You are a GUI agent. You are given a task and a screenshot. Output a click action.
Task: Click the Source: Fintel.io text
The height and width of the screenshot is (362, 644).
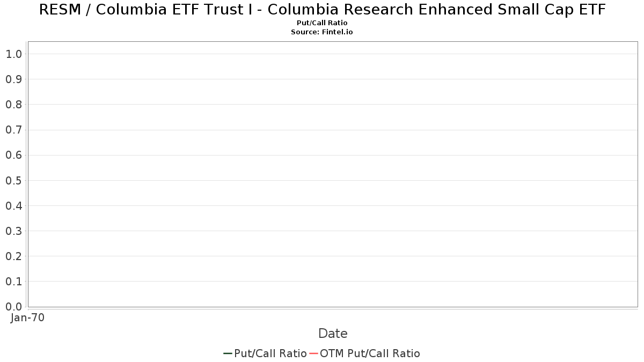coord(322,32)
